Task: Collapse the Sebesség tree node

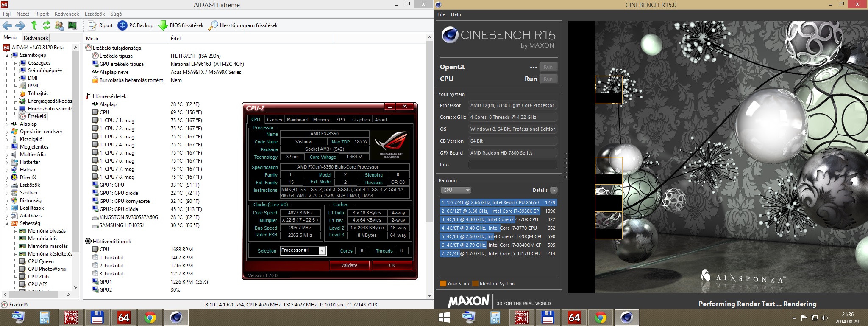Action: pos(7,223)
